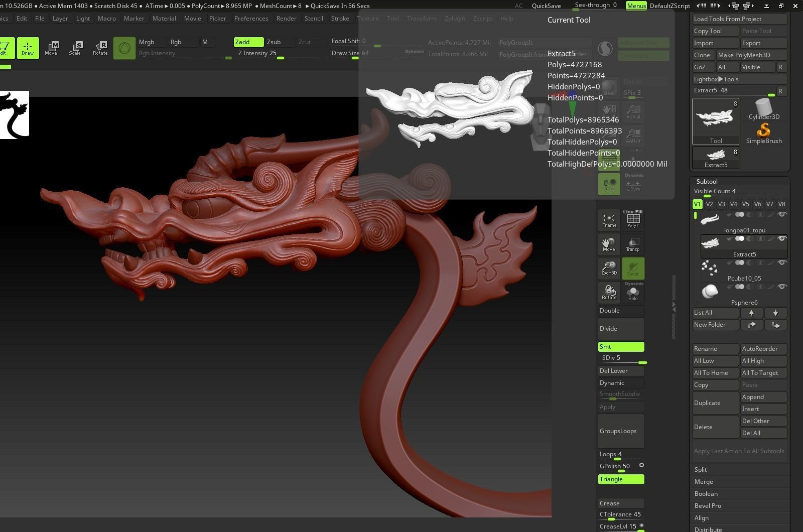Click Load Tools From Project
This screenshot has height=532, width=803.
(x=739, y=19)
